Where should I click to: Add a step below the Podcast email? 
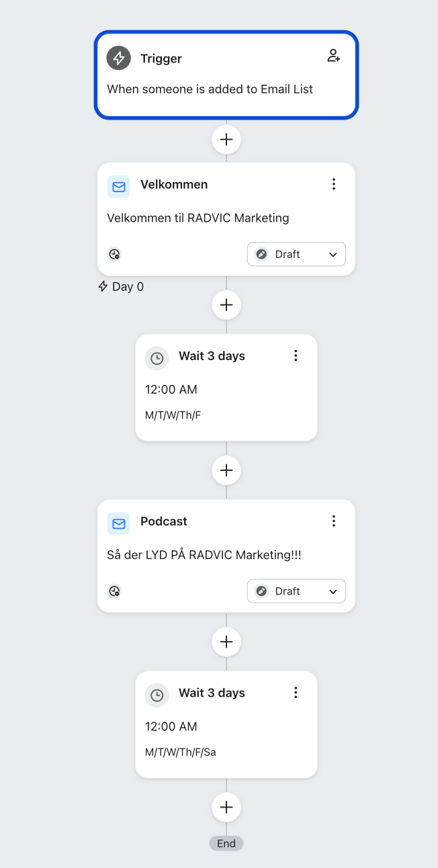(x=226, y=642)
